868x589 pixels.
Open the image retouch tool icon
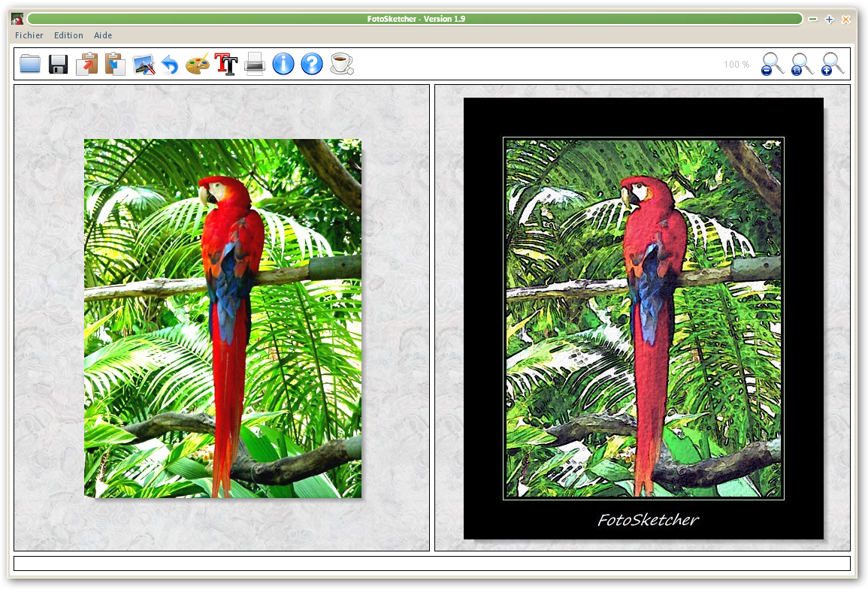click(144, 65)
